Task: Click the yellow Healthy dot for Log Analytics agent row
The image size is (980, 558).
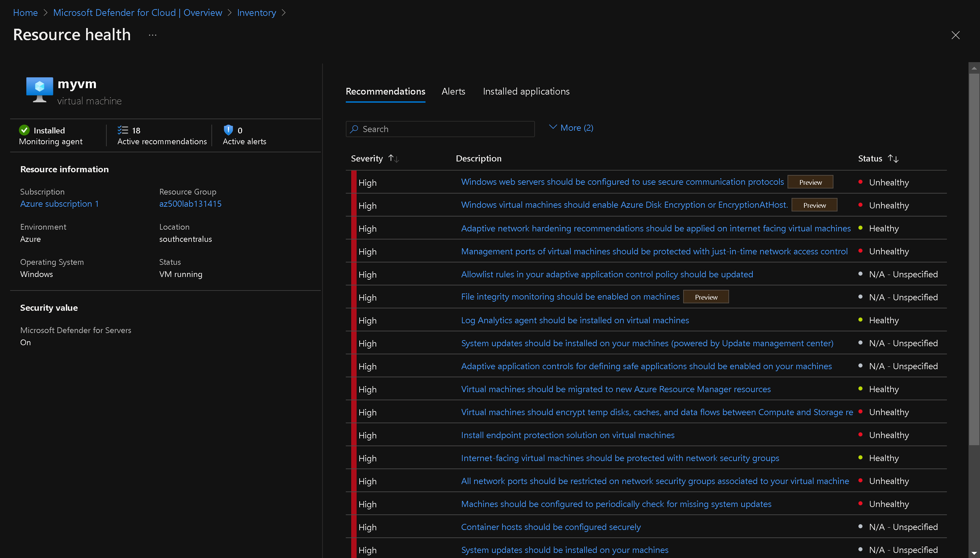Action: 861,321
